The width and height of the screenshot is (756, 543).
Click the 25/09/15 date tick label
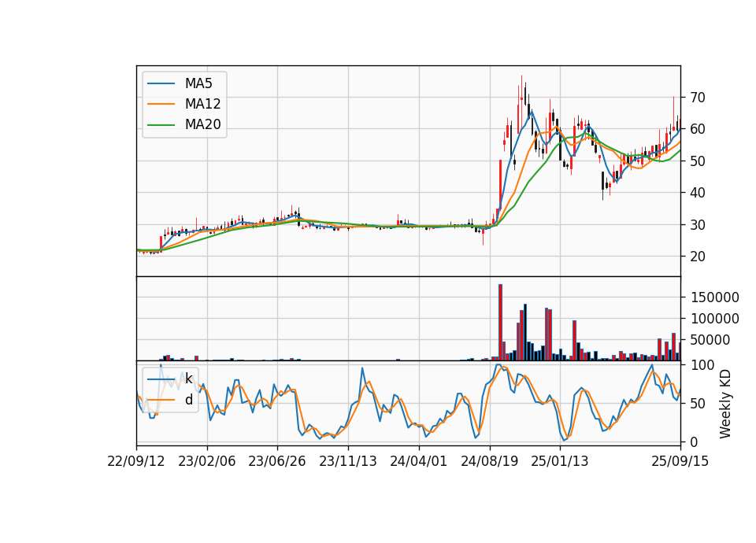pyautogui.click(x=680, y=461)
